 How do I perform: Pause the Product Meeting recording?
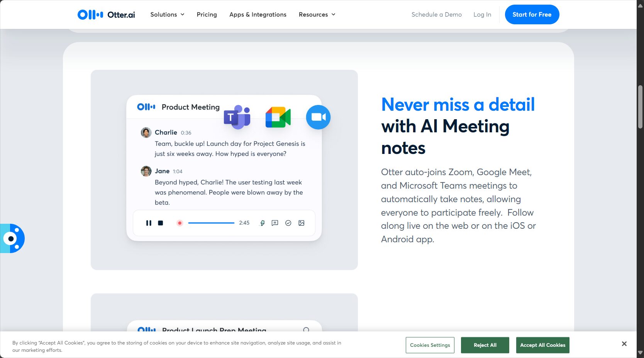pyautogui.click(x=149, y=223)
